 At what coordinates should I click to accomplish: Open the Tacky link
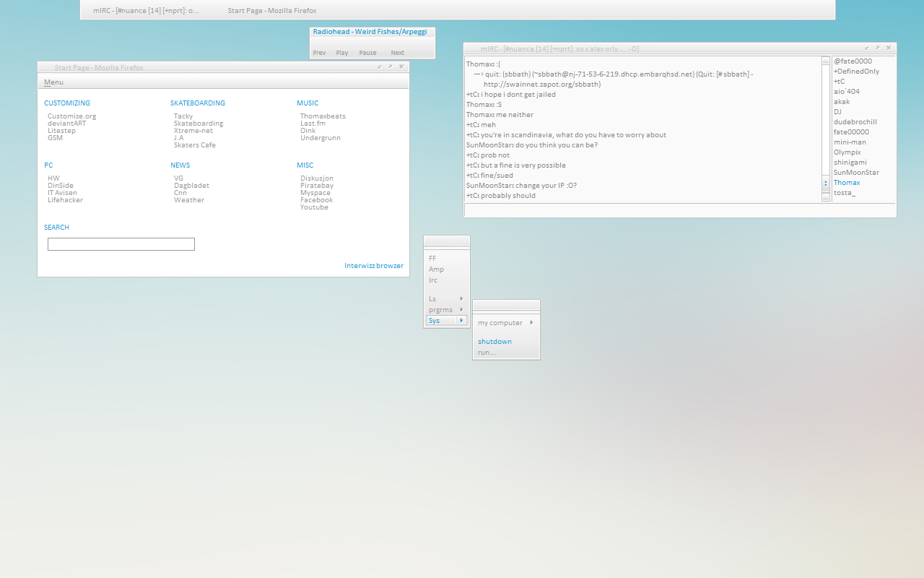[x=183, y=116]
